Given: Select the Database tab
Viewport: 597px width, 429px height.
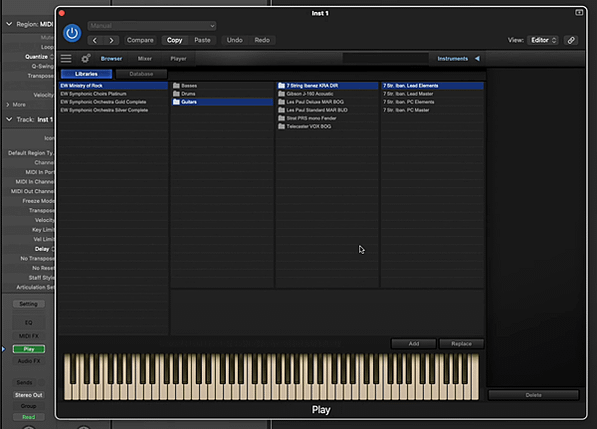Looking at the screenshot, I should point(141,74).
